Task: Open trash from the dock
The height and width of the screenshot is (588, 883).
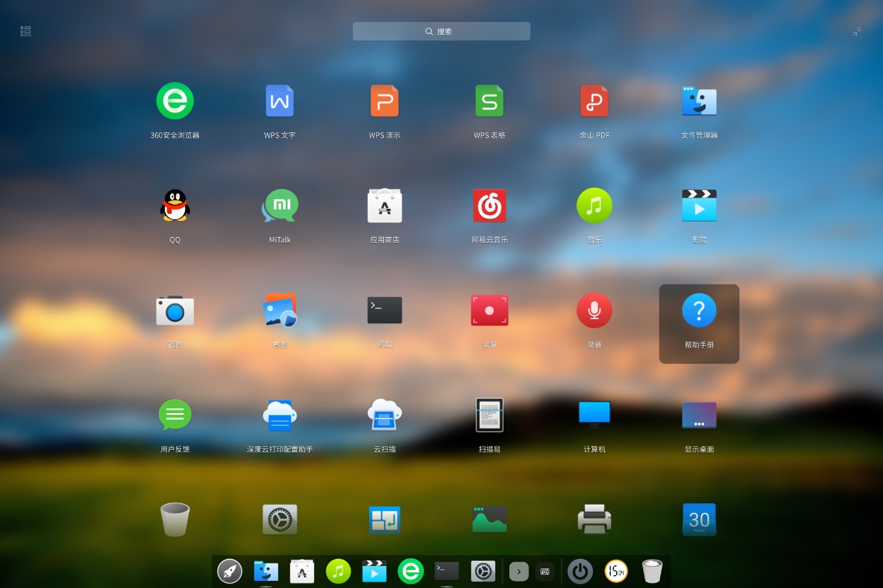Action: coord(652,571)
